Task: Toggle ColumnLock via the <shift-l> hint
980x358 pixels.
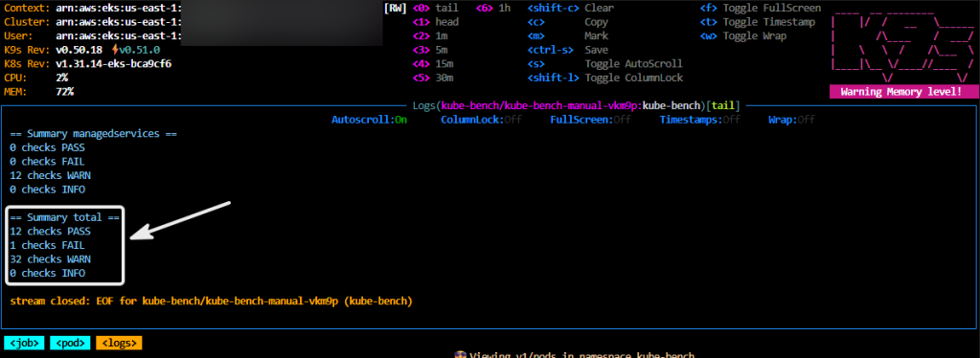Action: [x=605, y=78]
